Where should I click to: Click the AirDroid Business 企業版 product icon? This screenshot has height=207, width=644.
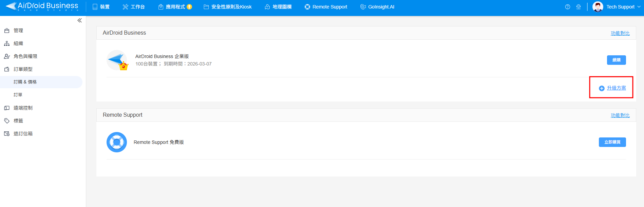point(117,60)
